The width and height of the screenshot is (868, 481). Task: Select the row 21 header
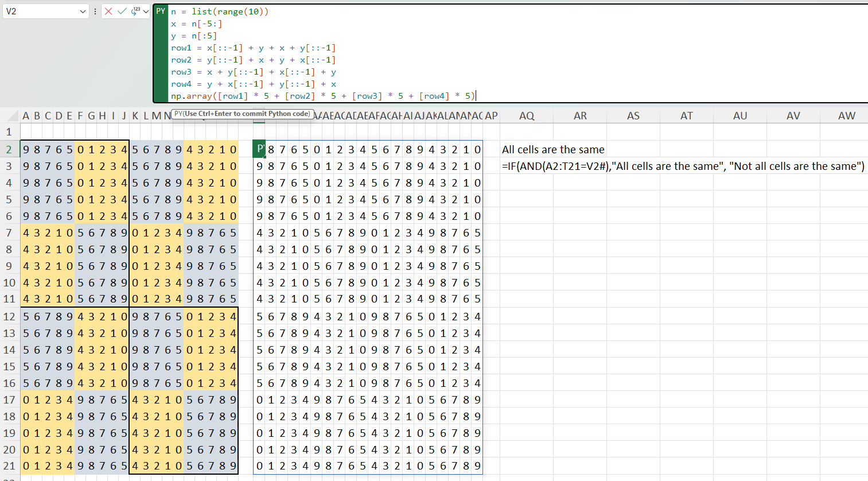click(x=10, y=466)
